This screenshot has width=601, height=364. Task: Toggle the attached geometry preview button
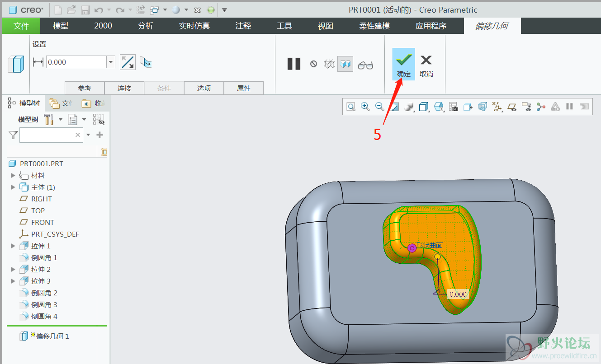click(x=345, y=64)
